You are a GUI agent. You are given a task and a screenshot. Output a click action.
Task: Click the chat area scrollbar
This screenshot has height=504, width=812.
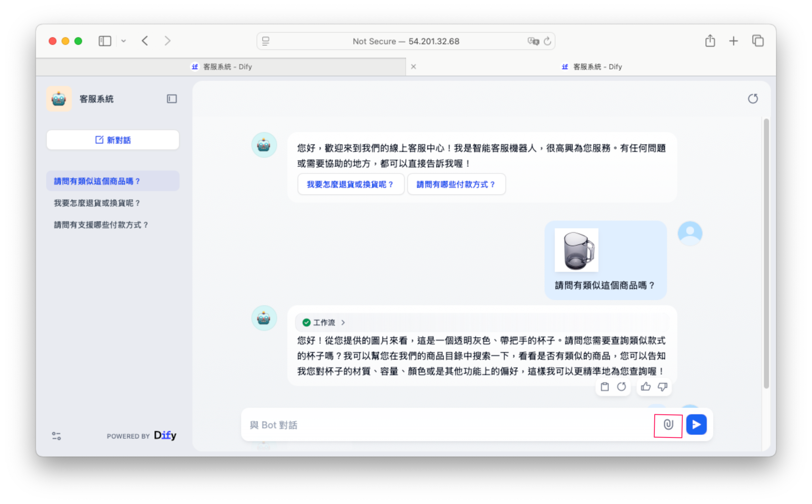coord(766,253)
